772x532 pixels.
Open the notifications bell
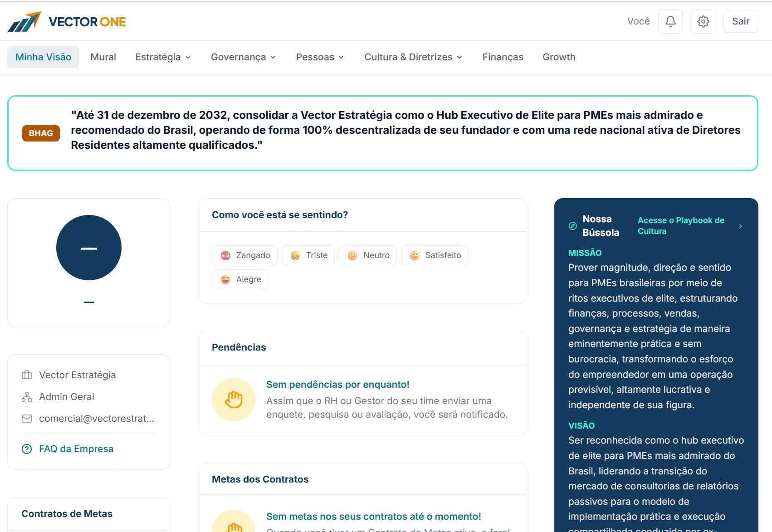pos(670,21)
